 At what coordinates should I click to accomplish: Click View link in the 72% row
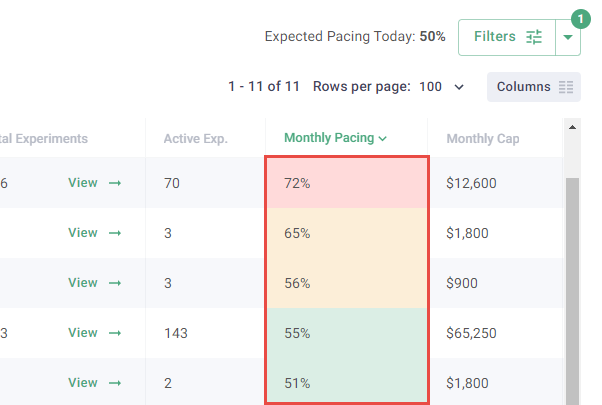(x=83, y=183)
